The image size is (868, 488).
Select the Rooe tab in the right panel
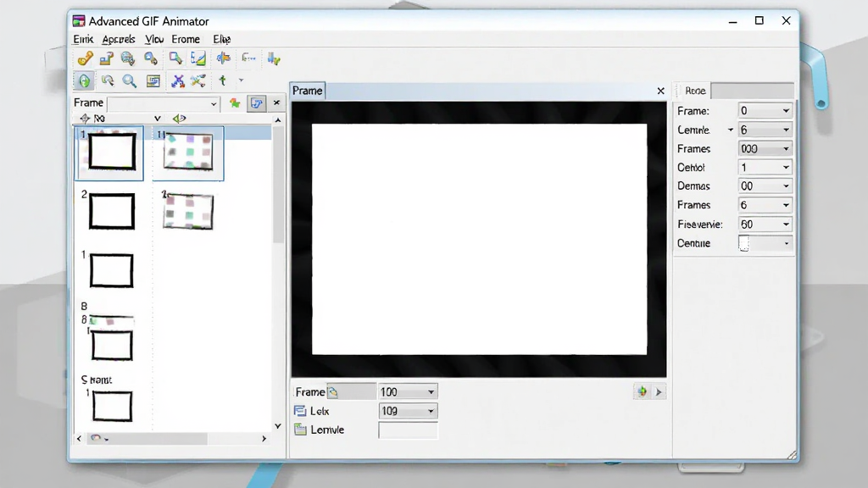695,91
